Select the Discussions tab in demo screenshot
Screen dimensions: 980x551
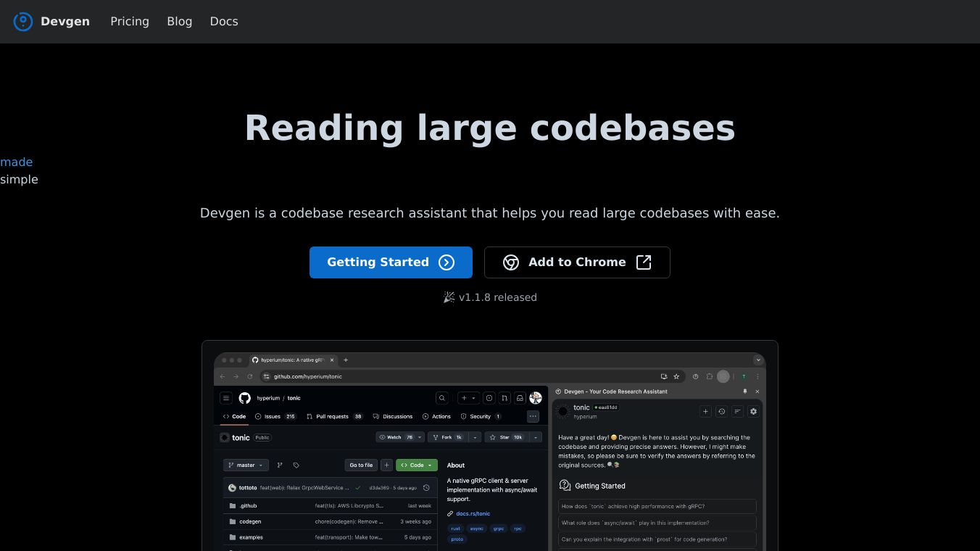(392, 417)
